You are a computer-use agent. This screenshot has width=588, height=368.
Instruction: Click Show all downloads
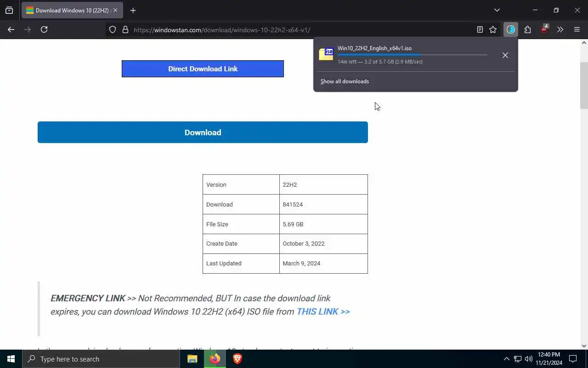(345, 81)
